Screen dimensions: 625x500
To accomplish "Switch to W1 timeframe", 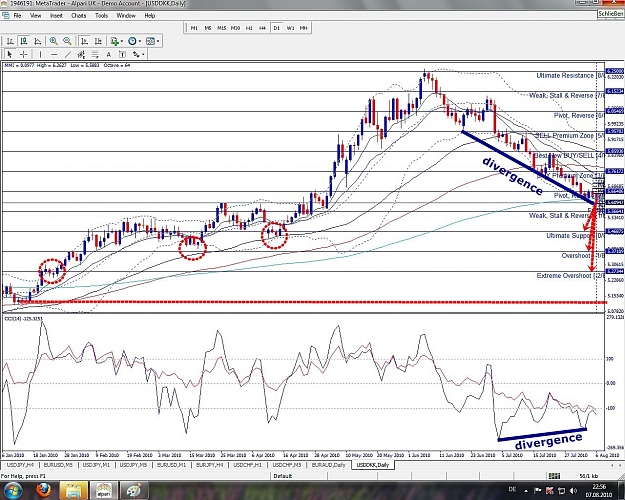I will tap(290, 28).
